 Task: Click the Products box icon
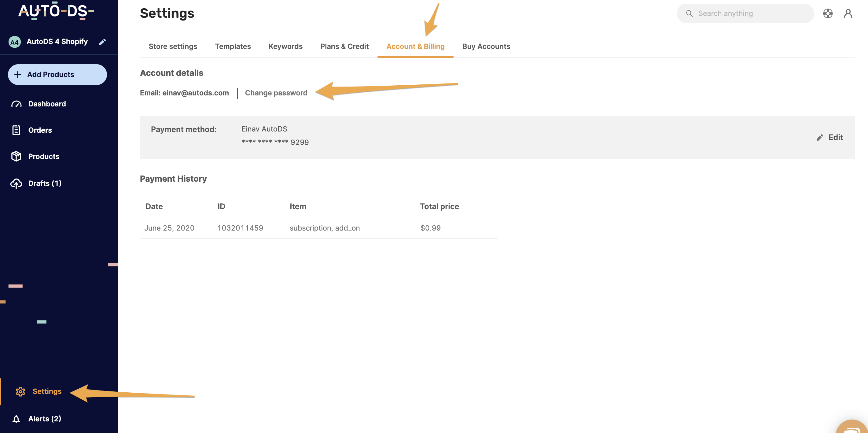coord(16,157)
